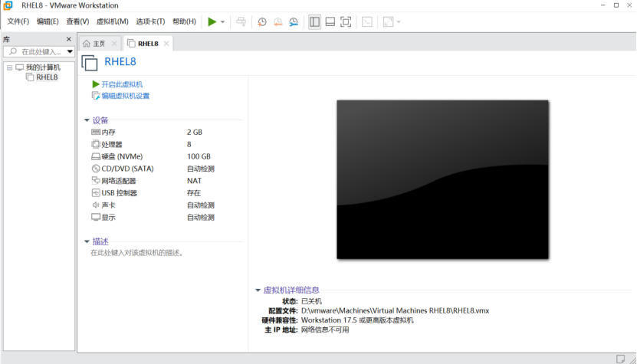Collapse the 我的计算机 tree node
637x364 pixels.
click(x=10, y=67)
